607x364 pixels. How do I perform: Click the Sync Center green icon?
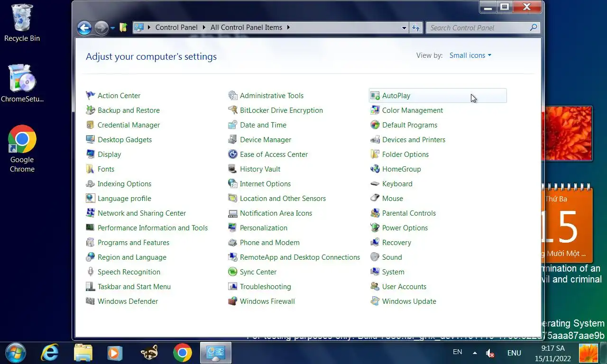(x=232, y=272)
